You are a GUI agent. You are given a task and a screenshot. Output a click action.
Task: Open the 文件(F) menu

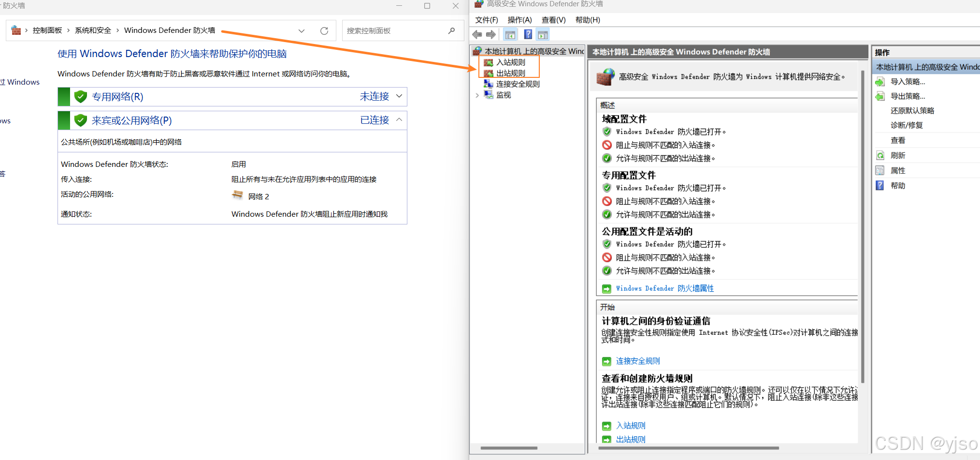pos(486,20)
